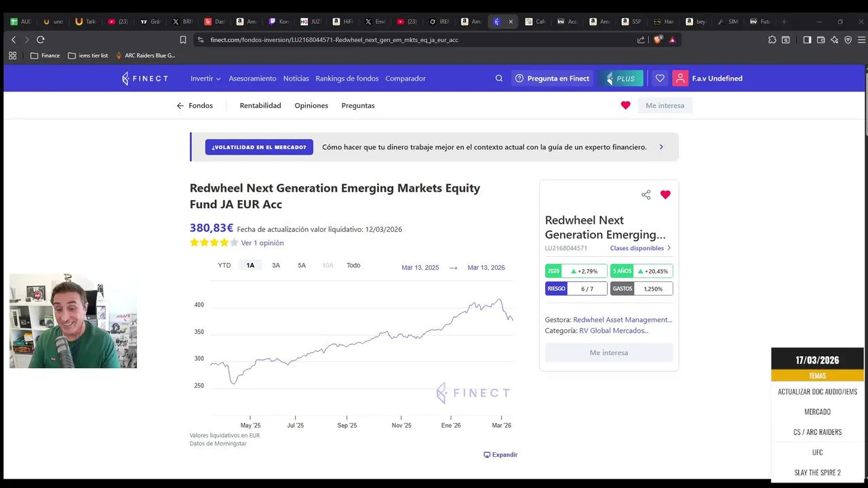
Task: Click the Ver 1 opinión link
Action: coord(262,243)
